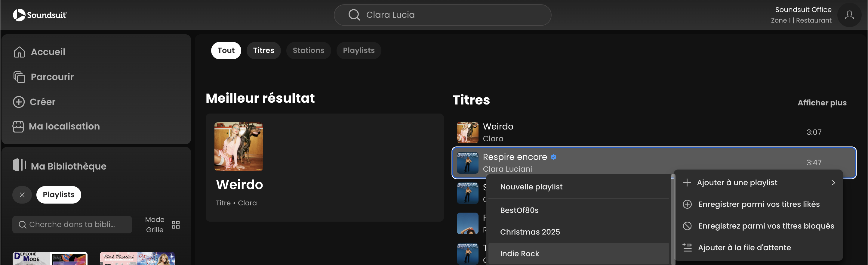Select Ajouter à la file d'attente
Screen dimensions: 868x265
tap(744, 248)
